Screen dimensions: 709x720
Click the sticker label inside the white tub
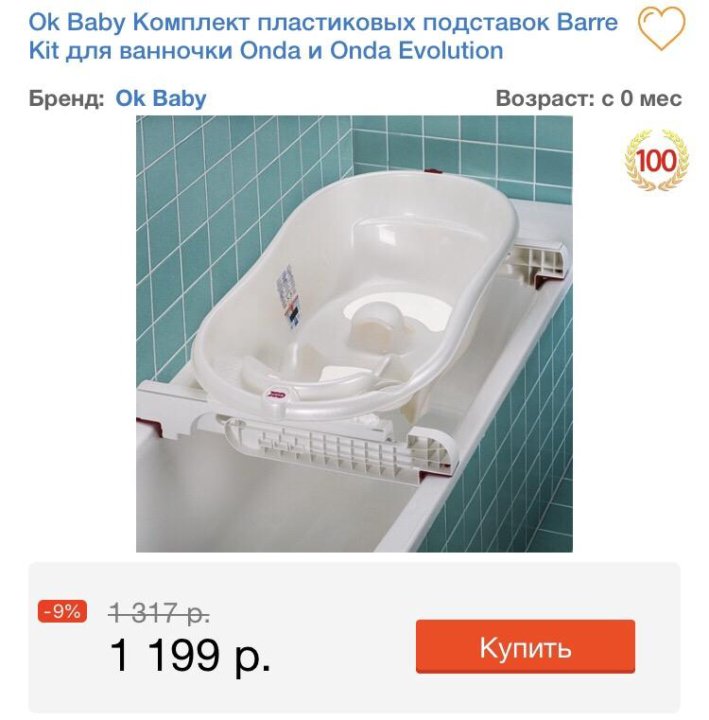click(289, 290)
